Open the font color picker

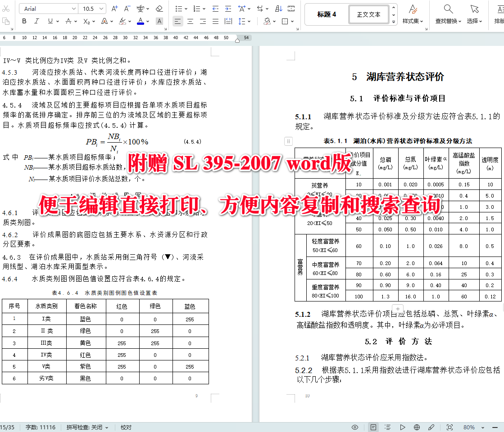pos(141,22)
